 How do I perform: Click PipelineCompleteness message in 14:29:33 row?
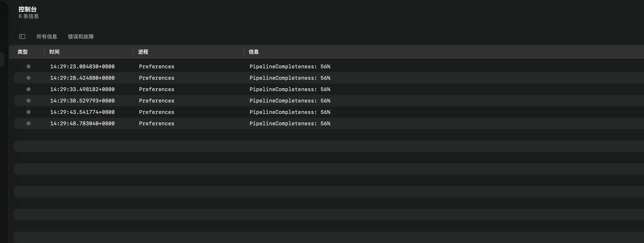pyautogui.click(x=290, y=89)
